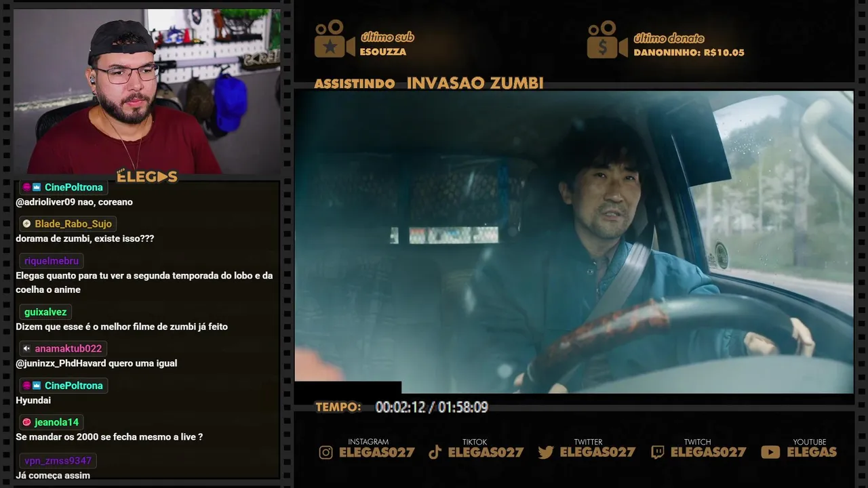Click the message "@juninzx_PhdHavard quero uma igual"
This screenshot has height=488, width=868.
[x=96, y=363]
